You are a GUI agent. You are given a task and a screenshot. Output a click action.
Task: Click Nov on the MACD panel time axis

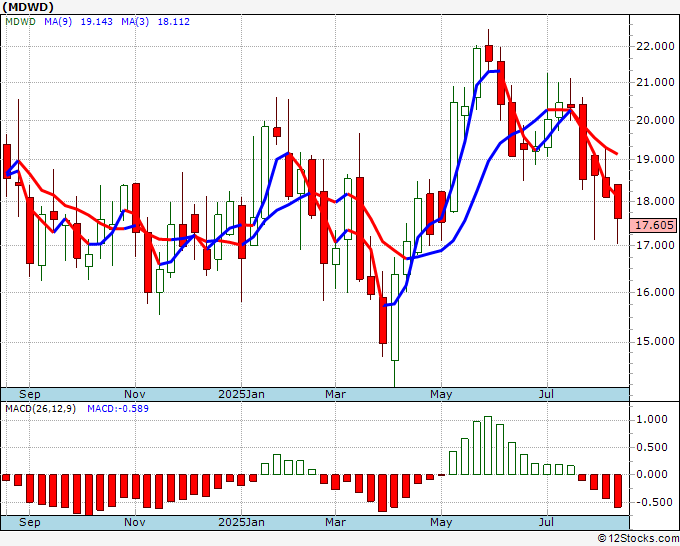coord(135,522)
